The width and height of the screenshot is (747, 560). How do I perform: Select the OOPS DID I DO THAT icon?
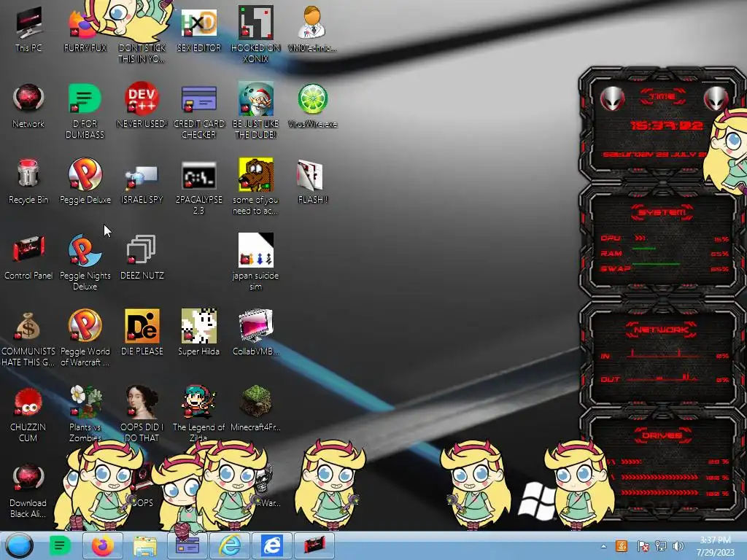click(142, 402)
